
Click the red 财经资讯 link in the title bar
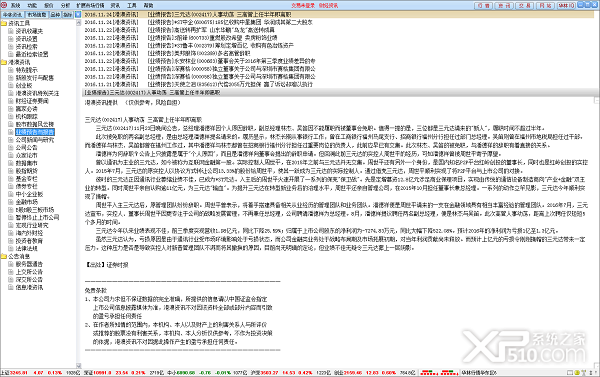coord(328,5)
